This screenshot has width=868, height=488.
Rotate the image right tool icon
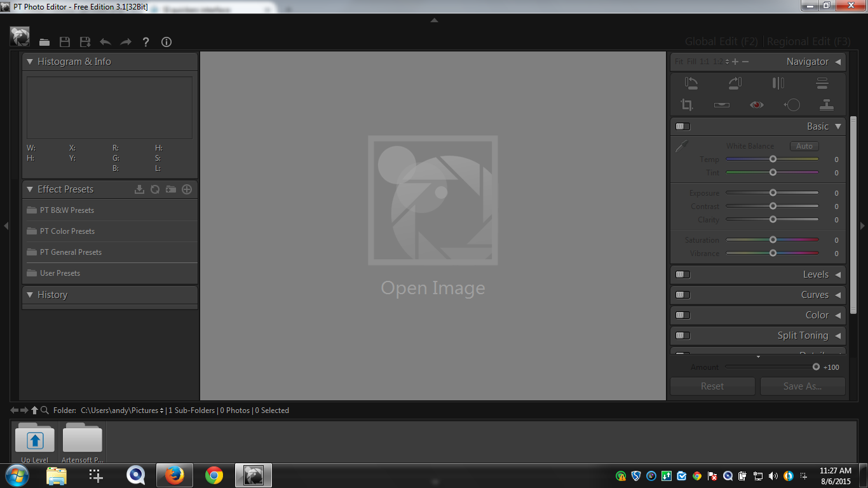tap(735, 83)
